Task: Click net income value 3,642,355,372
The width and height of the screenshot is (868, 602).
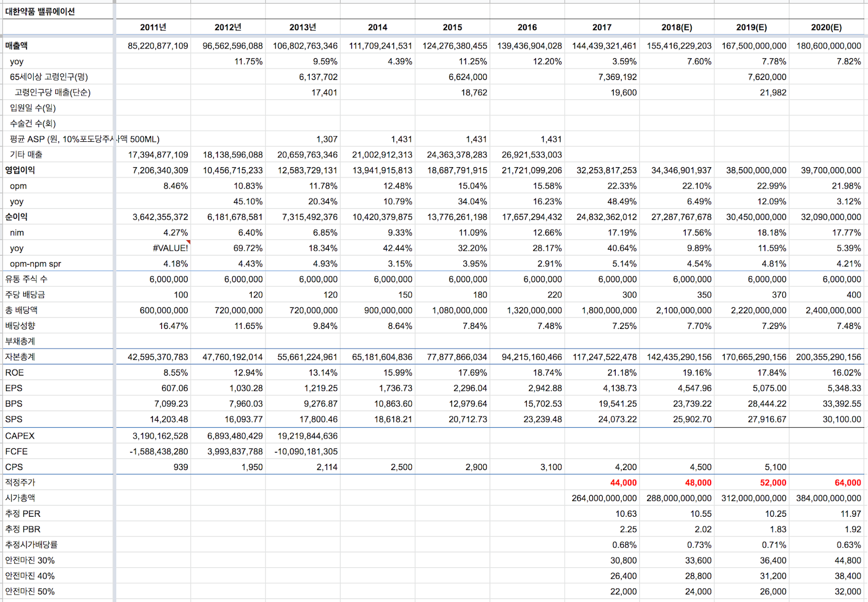Action: click(160, 217)
